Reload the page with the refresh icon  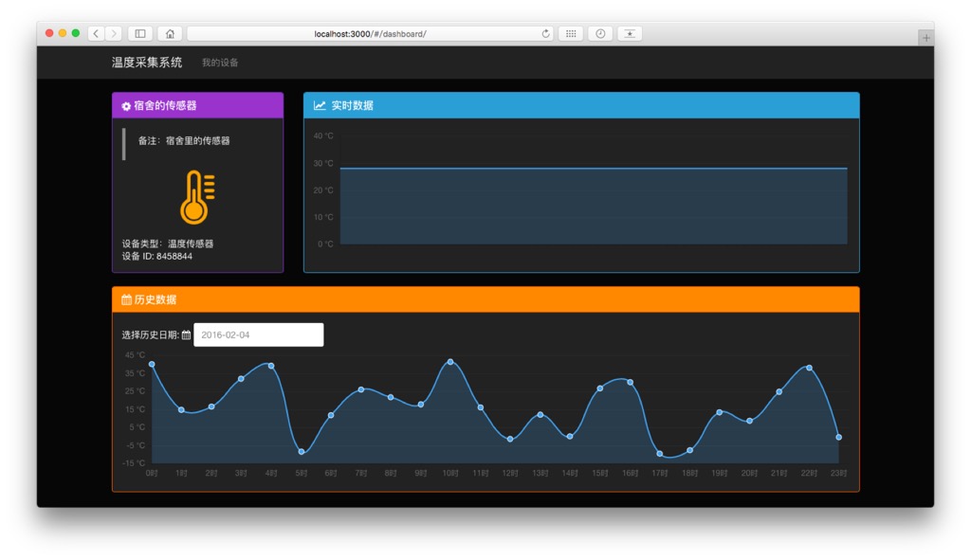tap(545, 33)
